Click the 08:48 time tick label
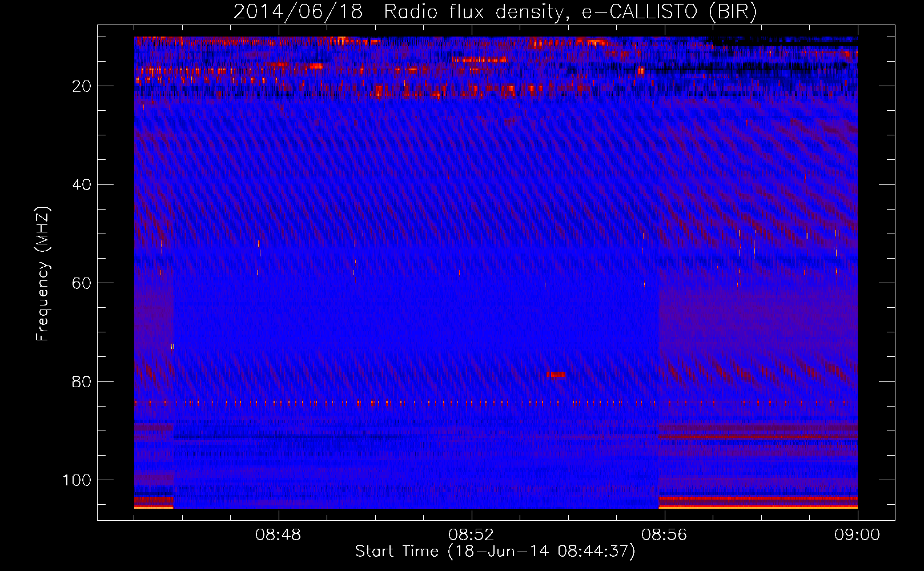The width and height of the screenshot is (924, 571). (278, 535)
